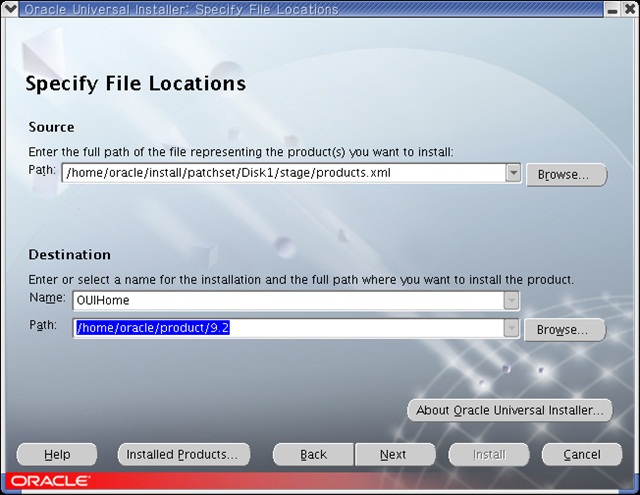Browse for the source products.xml file
The height and width of the screenshot is (495, 640).
click(x=567, y=175)
